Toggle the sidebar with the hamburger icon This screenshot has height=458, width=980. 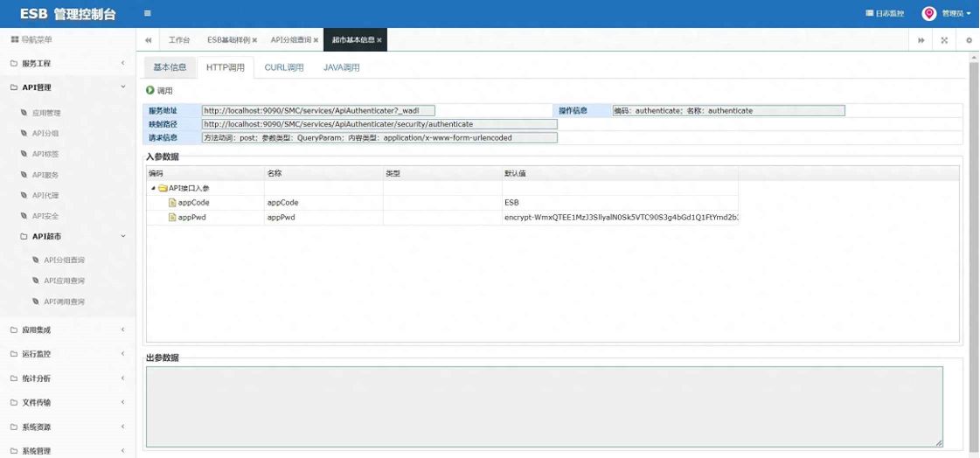(147, 13)
